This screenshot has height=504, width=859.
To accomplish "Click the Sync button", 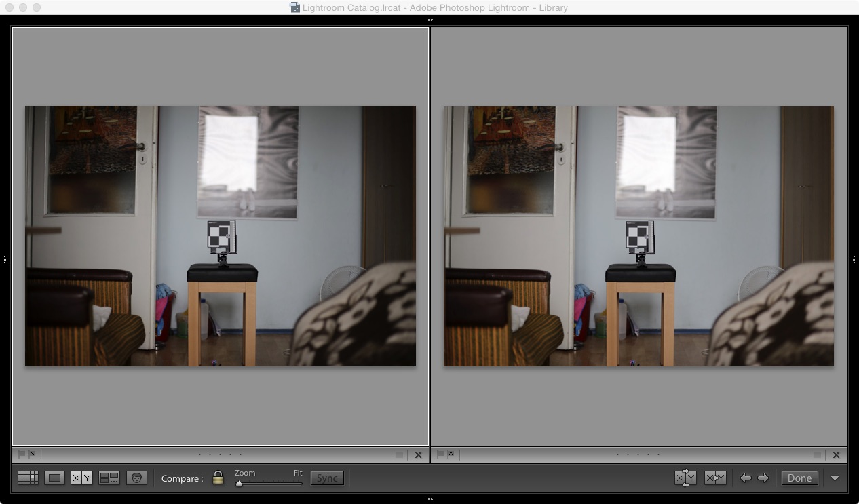I will (x=327, y=478).
